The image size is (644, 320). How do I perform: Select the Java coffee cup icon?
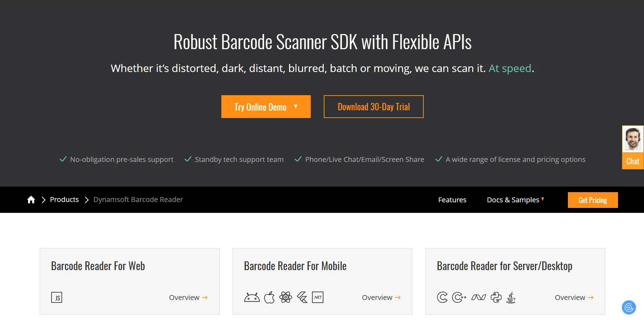point(511,298)
